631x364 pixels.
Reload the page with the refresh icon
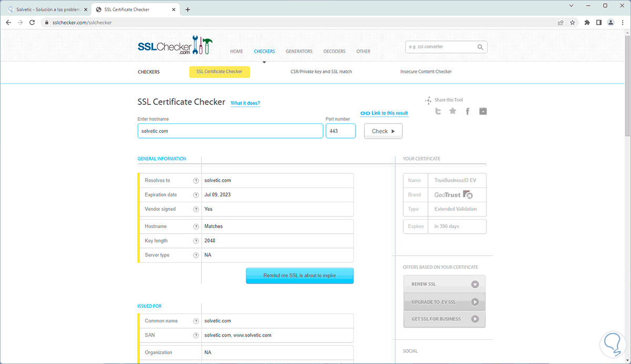(33, 23)
